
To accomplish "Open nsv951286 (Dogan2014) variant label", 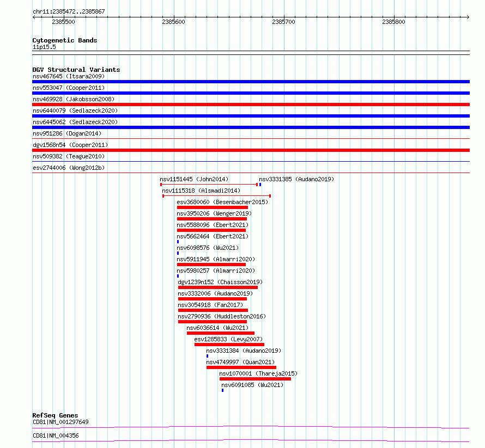I will point(67,133).
